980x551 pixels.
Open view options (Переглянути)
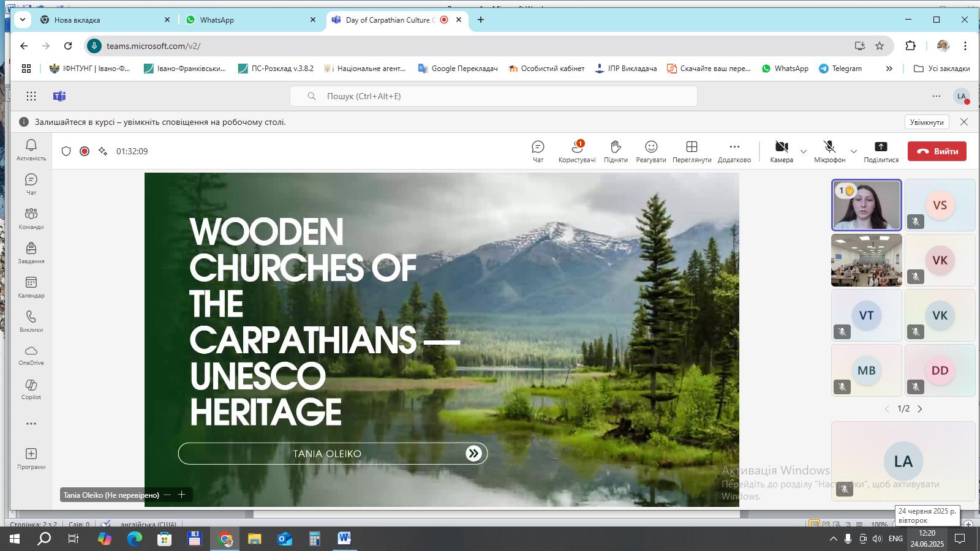(x=692, y=151)
